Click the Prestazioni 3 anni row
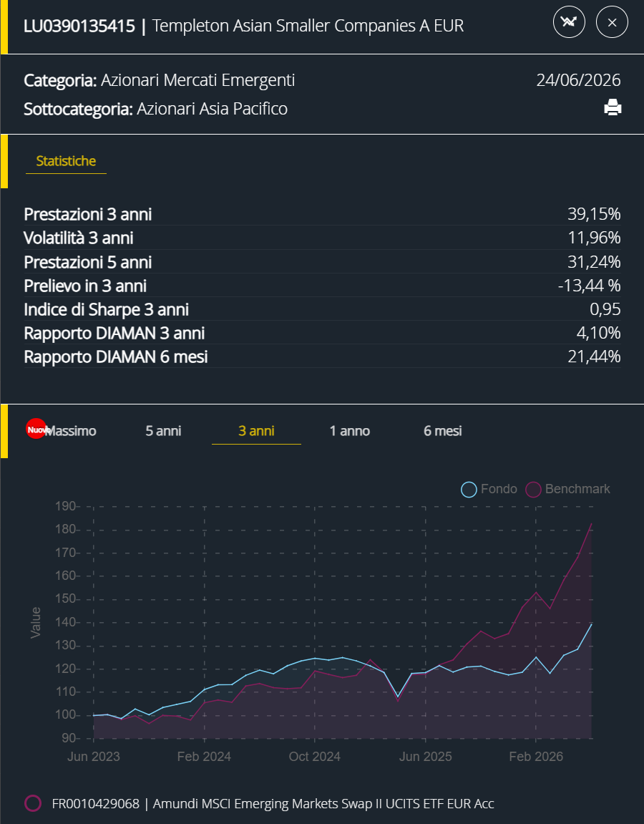This screenshot has width=644, height=824. (322, 214)
